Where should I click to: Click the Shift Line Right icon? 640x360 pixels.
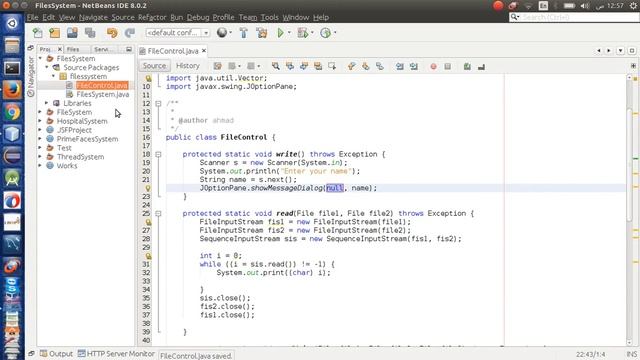[413, 66]
